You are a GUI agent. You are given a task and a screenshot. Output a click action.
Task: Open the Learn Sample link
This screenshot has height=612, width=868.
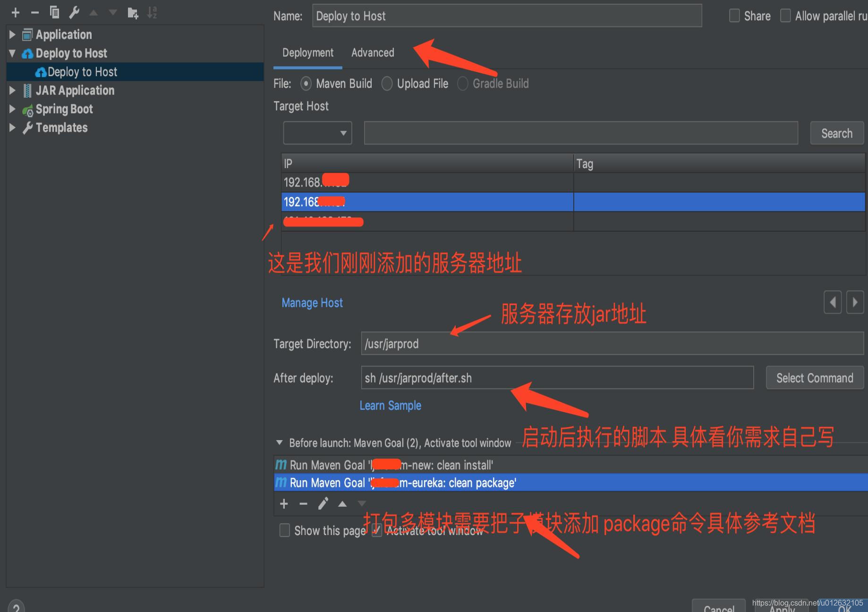click(x=391, y=406)
